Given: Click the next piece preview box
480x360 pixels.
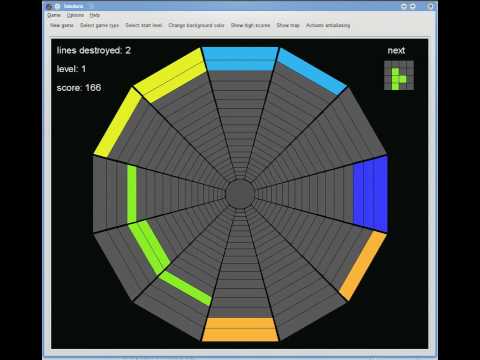Looking at the screenshot, I should pos(399,75).
